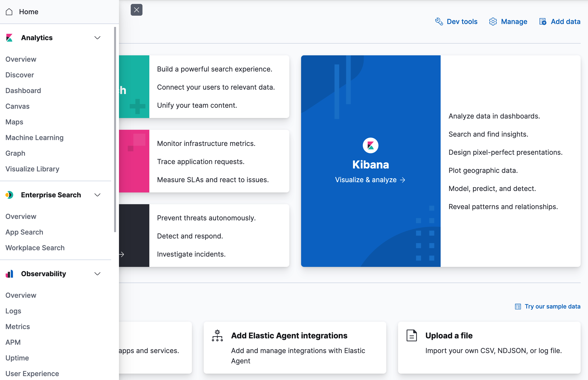Screen dimensions: 588x380
Task: Open Machine Learning in the sidebar
Action: (x=35, y=137)
